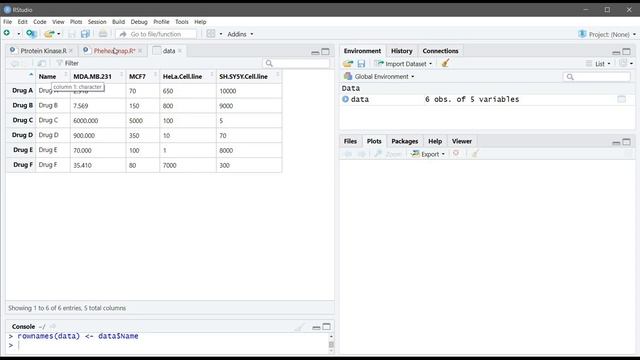This screenshot has height=360, width=640.
Task: Open the Export dropdown in Plots
Action: pos(428,154)
